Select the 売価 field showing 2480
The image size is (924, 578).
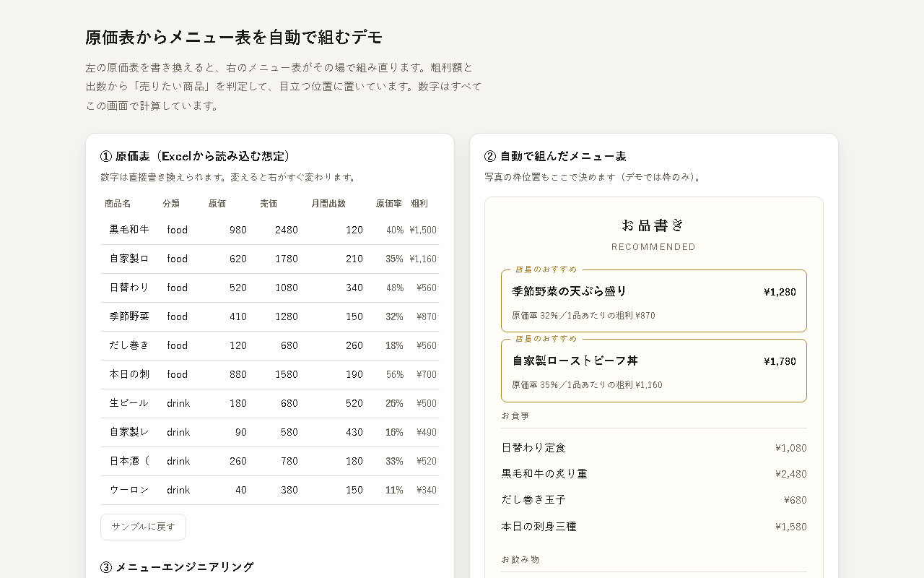point(280,230)
